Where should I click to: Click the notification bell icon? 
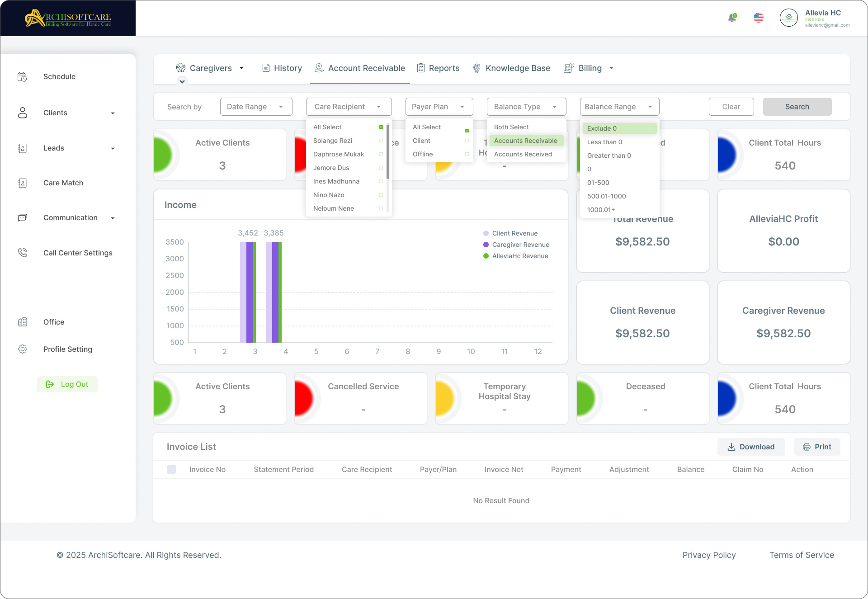732,18
